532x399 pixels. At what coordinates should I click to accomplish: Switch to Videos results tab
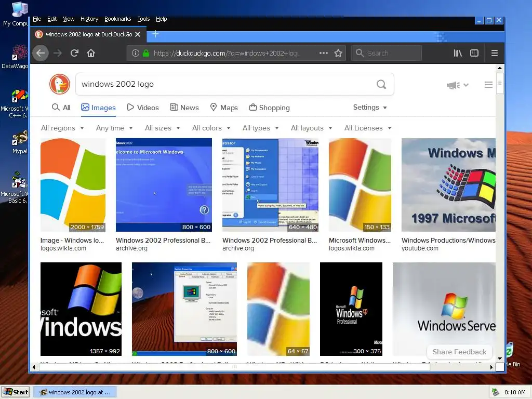143,108
